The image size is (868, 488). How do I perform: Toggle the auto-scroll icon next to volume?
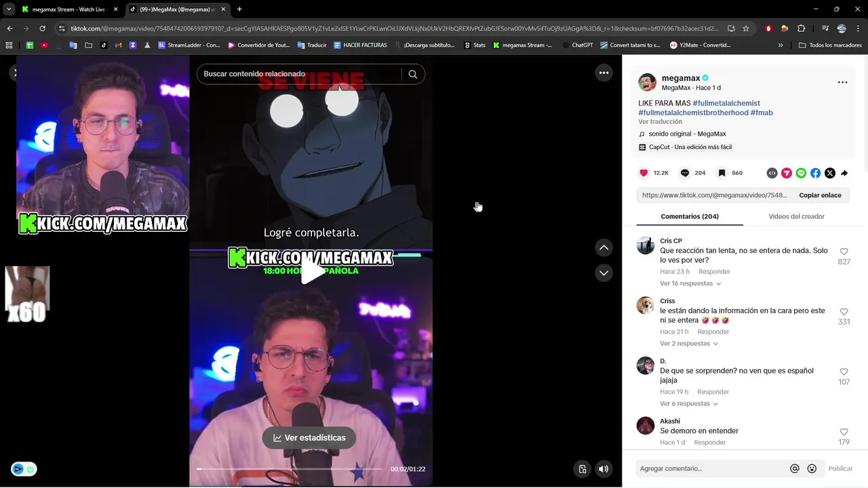(x=582, y=469)
